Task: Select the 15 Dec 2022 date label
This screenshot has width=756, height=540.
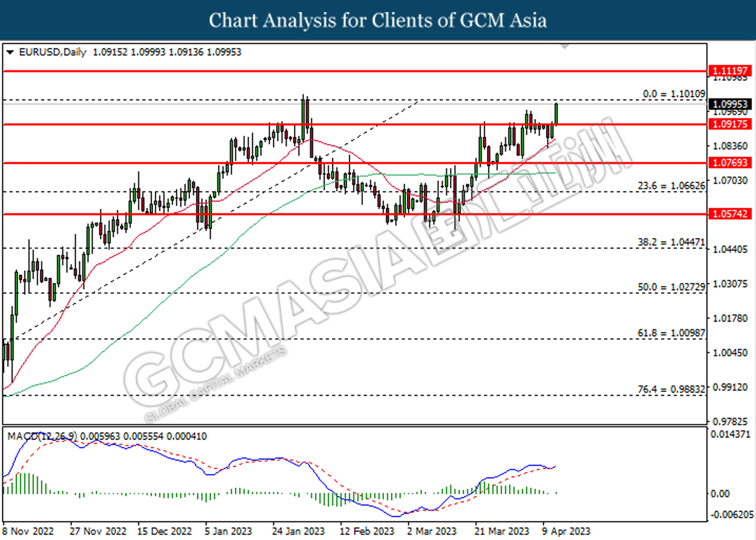Action: [164, 531]
